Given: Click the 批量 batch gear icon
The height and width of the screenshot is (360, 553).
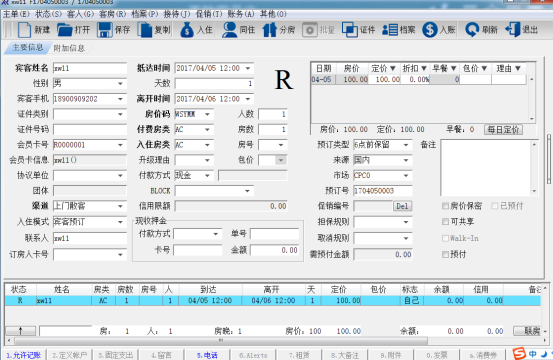Looking at the screenshot, I should (310, 30).
